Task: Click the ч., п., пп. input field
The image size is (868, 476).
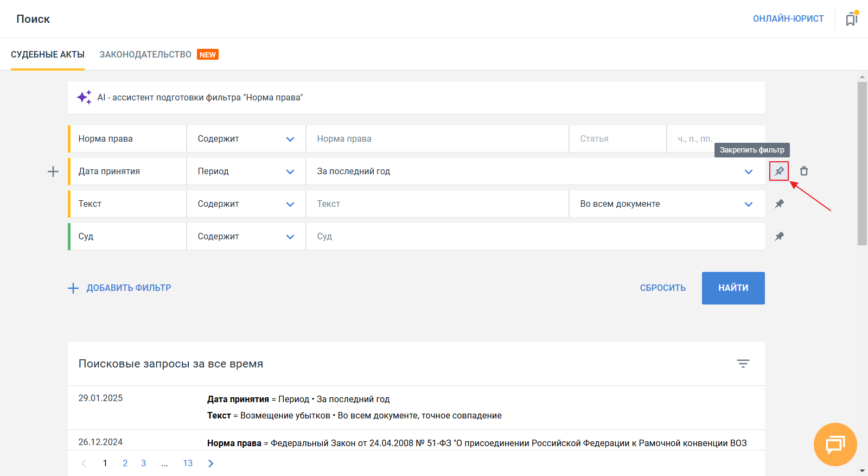Action: pyautogui.click(x=716, y=139)
